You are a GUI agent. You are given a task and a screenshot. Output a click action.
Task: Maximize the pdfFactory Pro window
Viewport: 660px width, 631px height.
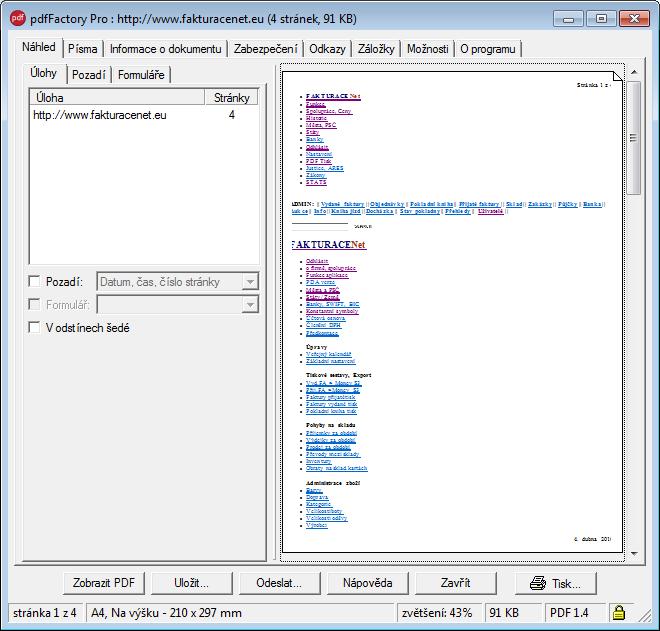[x=601, y=19]
